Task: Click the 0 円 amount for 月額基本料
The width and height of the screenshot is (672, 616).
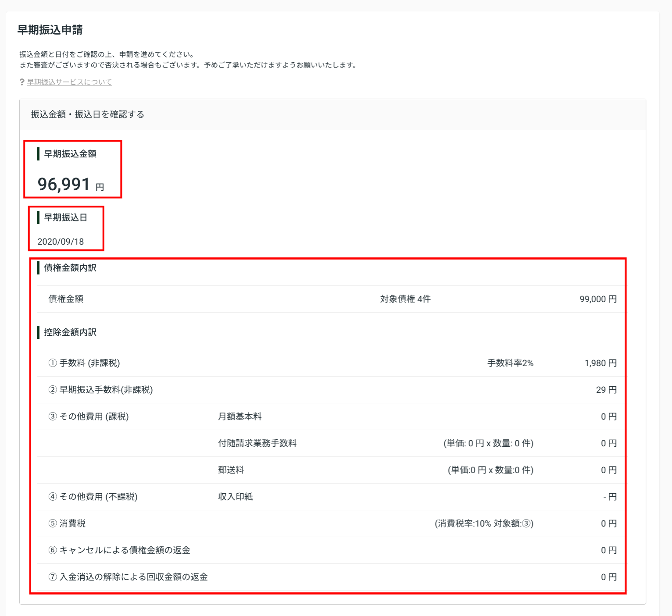Action: 609,417
